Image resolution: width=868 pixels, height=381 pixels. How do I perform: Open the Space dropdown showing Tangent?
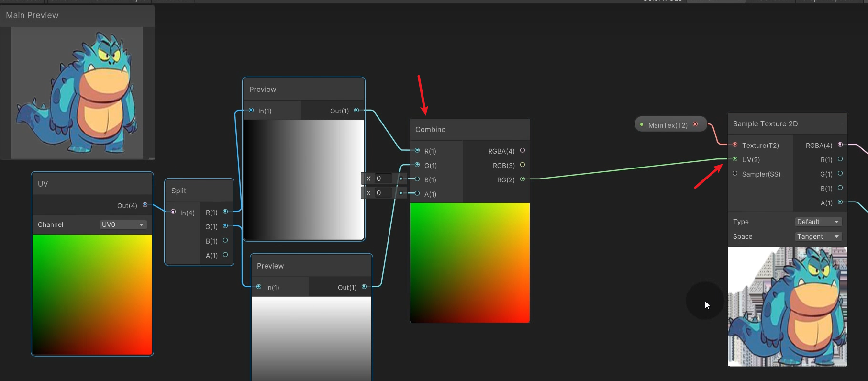[x=818, y=236]
